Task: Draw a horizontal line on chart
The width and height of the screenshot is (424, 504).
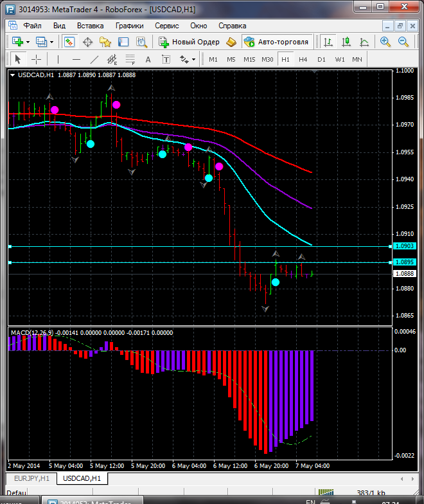Action: (76, 59)
